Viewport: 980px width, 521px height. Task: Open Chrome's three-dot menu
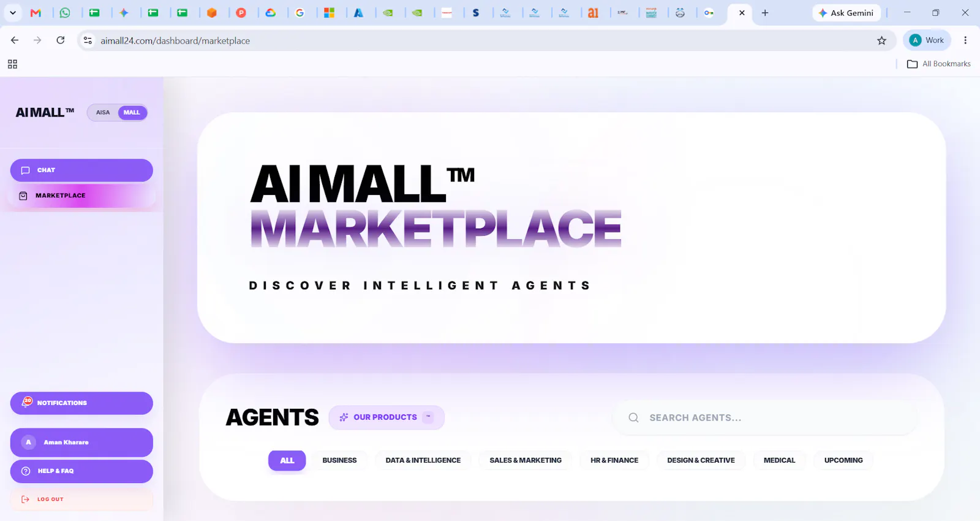pyautogui.click(x=965, y=40)
